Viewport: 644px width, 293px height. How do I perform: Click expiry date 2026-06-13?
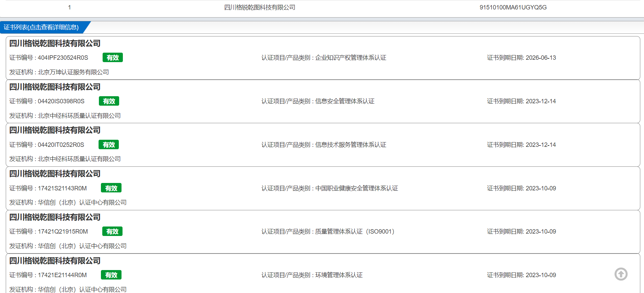541,58
